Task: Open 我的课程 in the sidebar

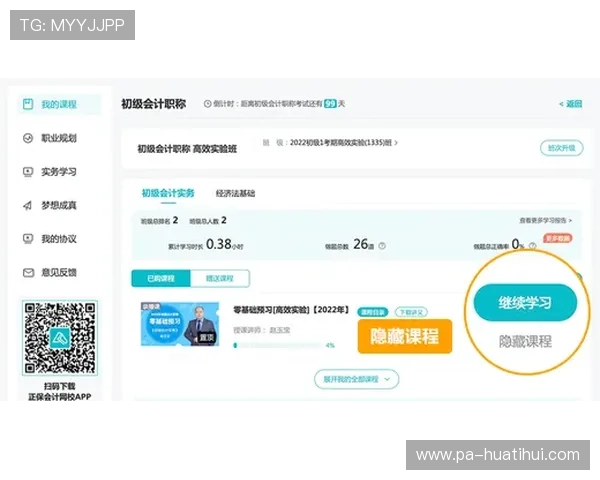Action: (59, 104)
